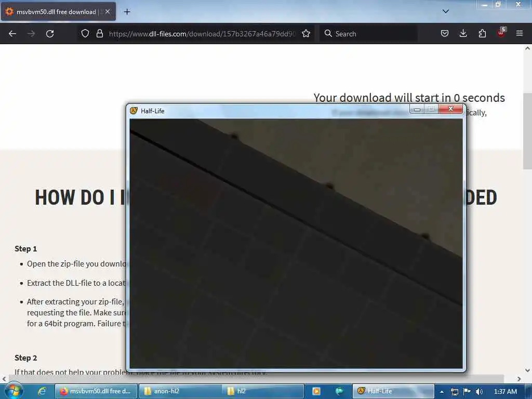Image resolution: width=532 pixels, height=399 pixels.
Task: Click the teal globe taskbar icon
Action: point(339,391)
